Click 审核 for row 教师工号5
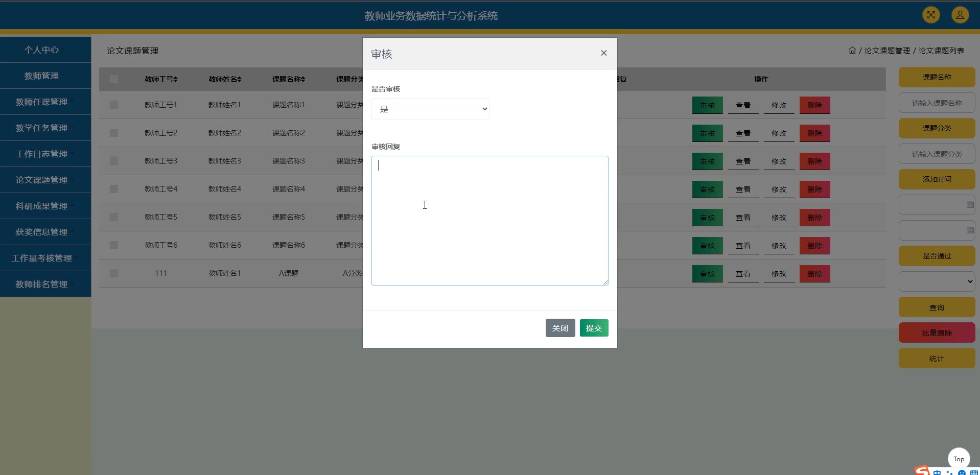 tap(707, 218)
